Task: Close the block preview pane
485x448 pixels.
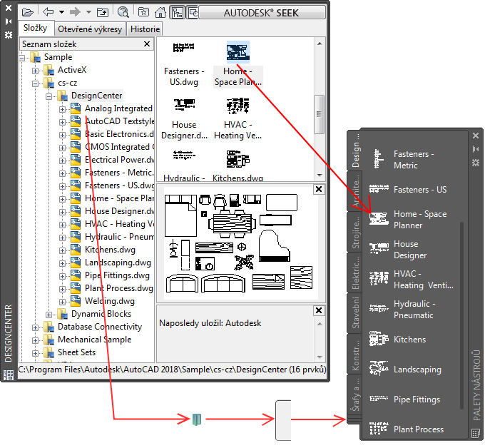Action: (319, 189)
